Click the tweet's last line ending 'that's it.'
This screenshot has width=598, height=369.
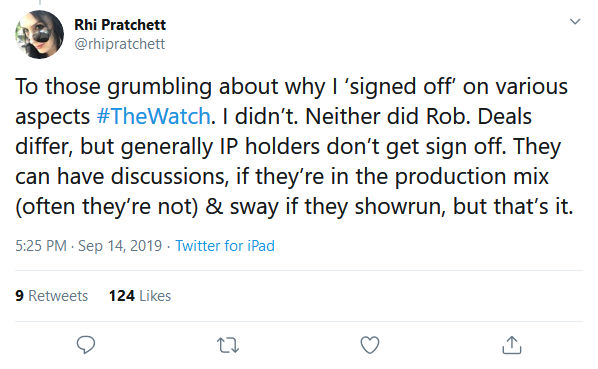[294, 207]
